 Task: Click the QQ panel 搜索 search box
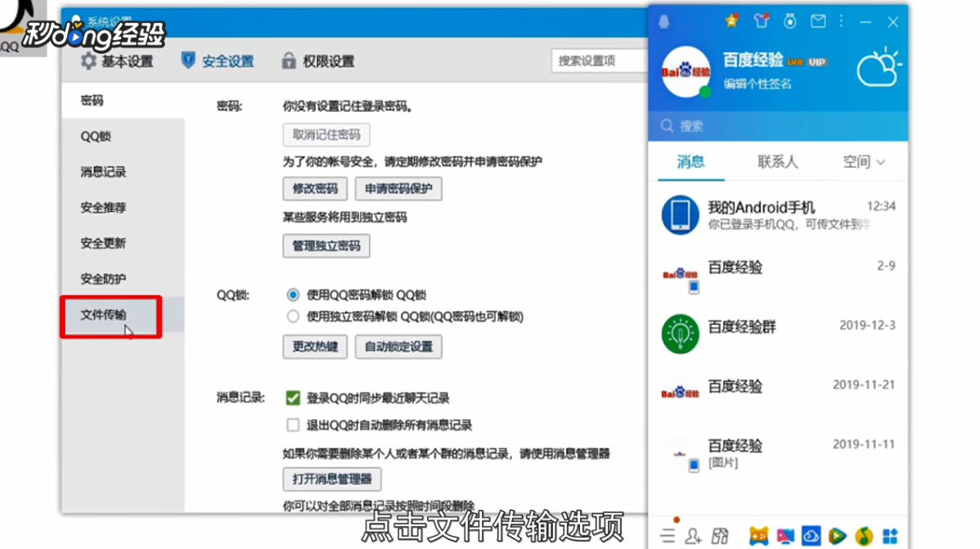coord(778,126)
